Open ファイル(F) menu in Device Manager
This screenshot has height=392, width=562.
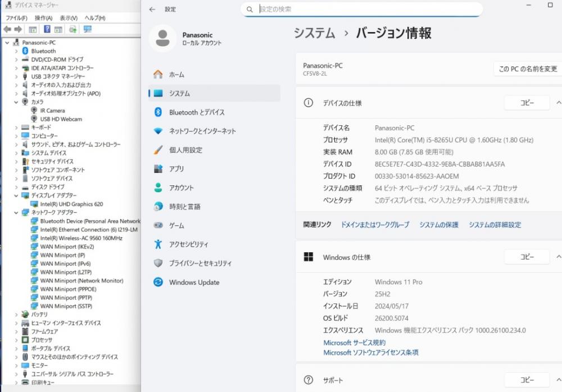pyautogui.click(x=16, y=18)
